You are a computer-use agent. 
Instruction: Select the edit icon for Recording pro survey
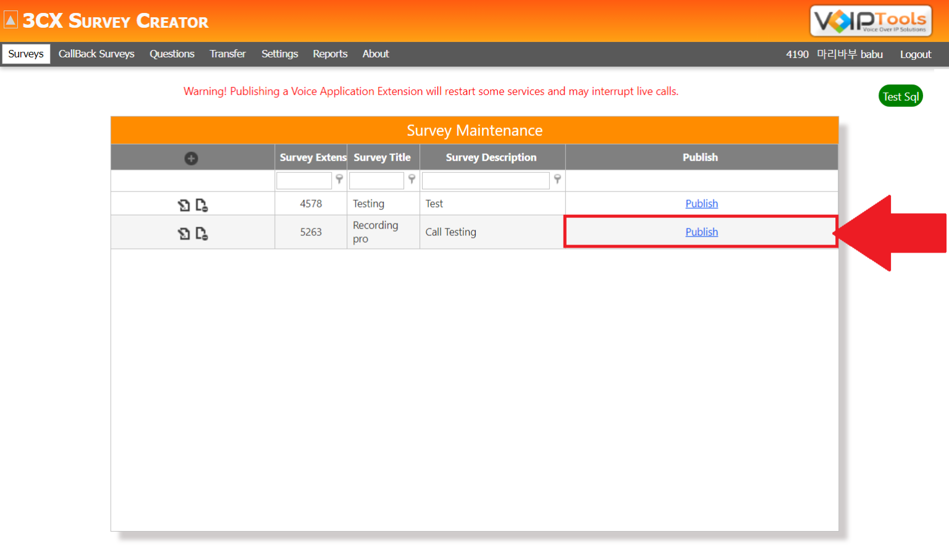pos(184,233)
